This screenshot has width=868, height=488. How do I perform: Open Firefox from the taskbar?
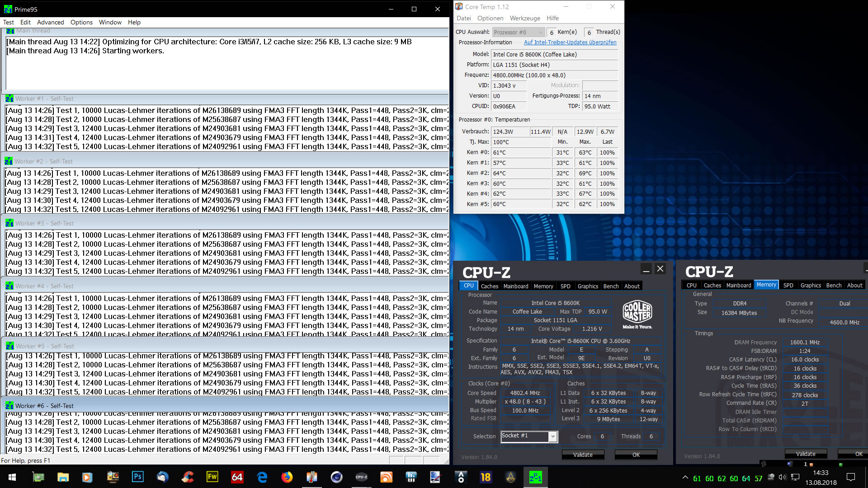(287, 477)
